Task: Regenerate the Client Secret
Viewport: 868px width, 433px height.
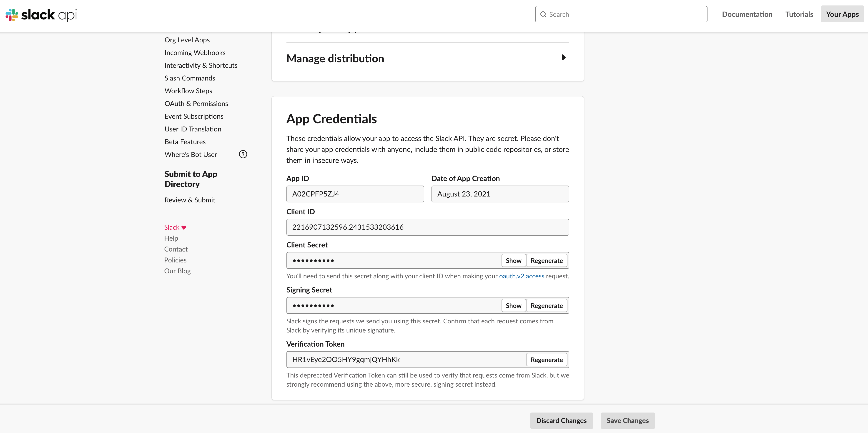Action: point(547,260)
